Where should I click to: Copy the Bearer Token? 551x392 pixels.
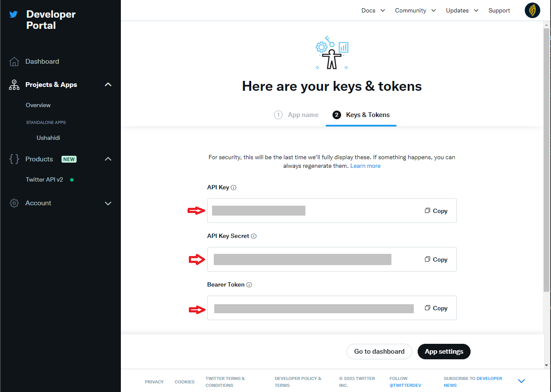(x=436, y=308)
